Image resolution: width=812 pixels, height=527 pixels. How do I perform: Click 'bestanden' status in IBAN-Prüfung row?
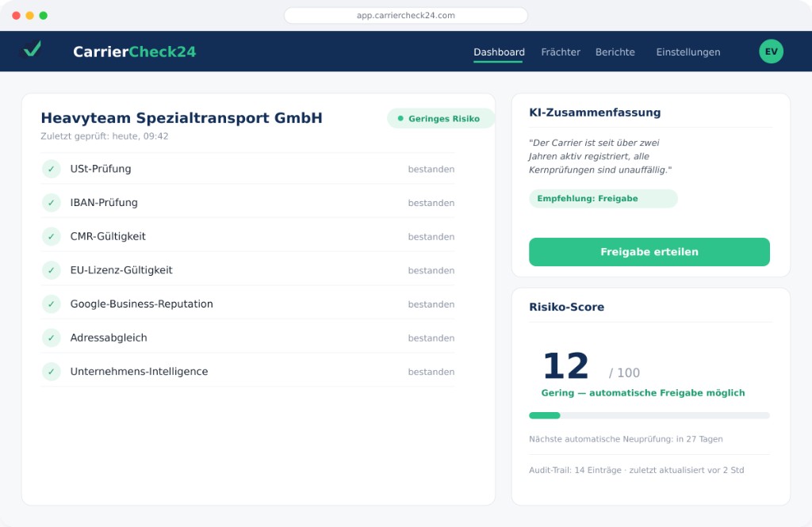click(x=431, y=203)
